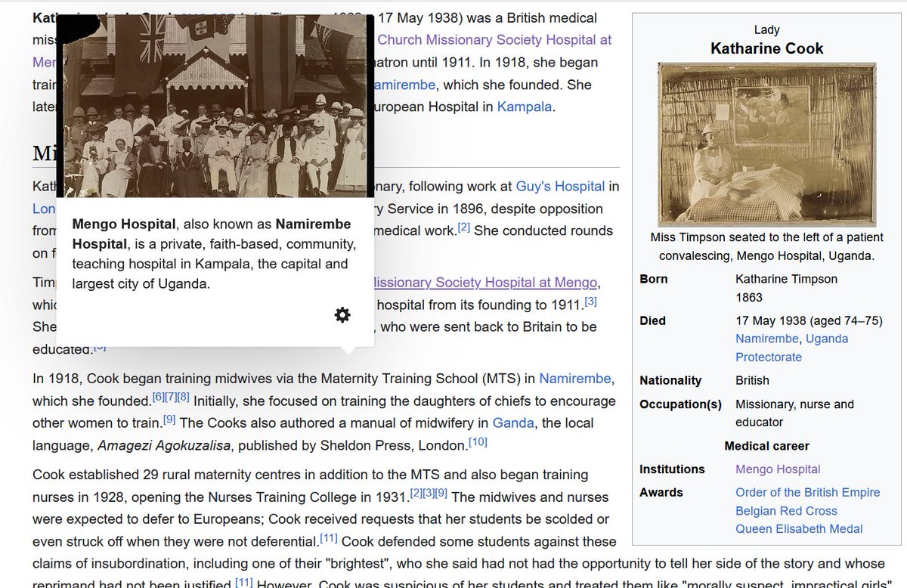Open Belgian Red Cross link

(786, 510)
